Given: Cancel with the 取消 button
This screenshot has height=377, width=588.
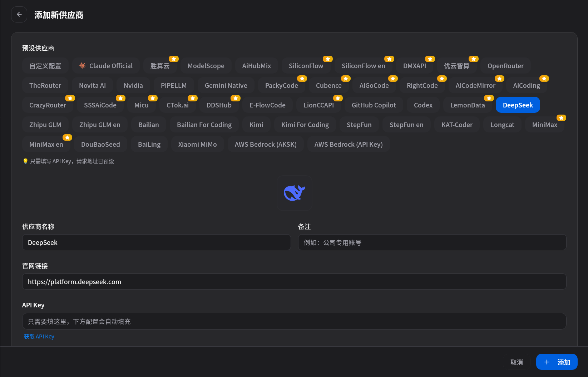Looking at the screenshot, I should [517, 362].
